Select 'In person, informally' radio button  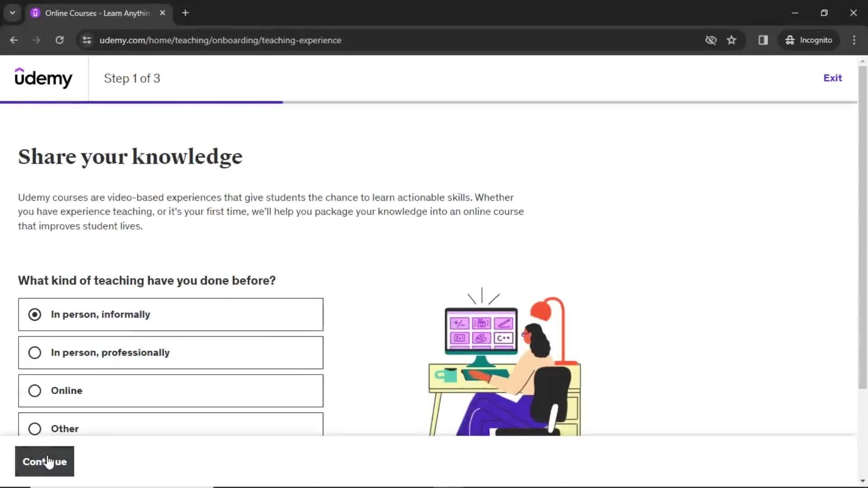pos(34,314)
